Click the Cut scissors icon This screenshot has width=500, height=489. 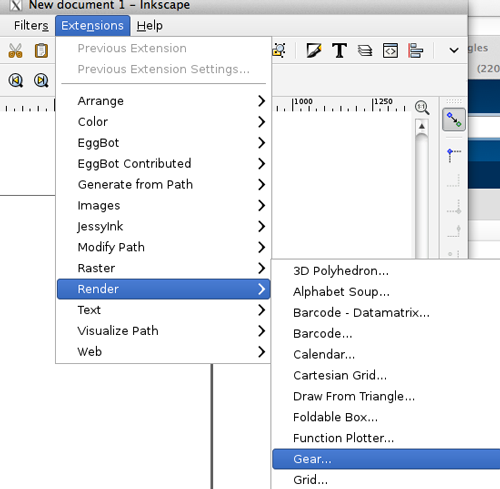click(15, 51)
